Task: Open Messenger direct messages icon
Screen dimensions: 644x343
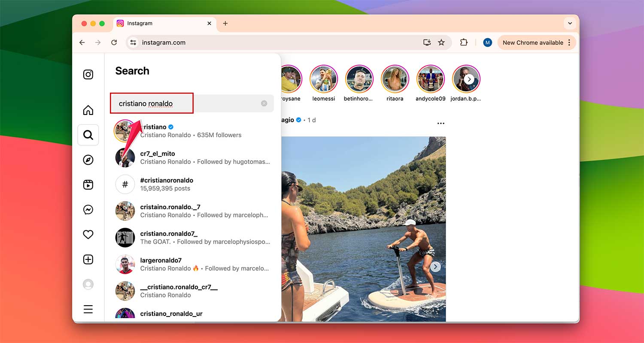Action: tap(88, 210)
